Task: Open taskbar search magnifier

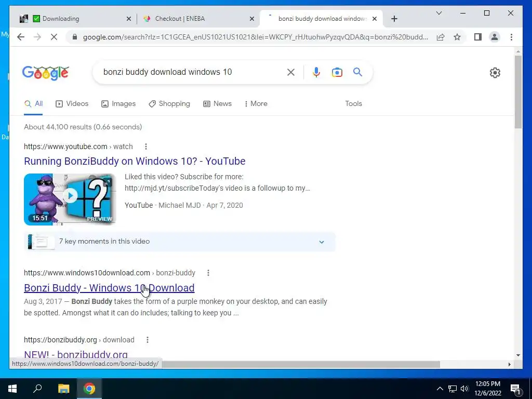Action: 37,389
